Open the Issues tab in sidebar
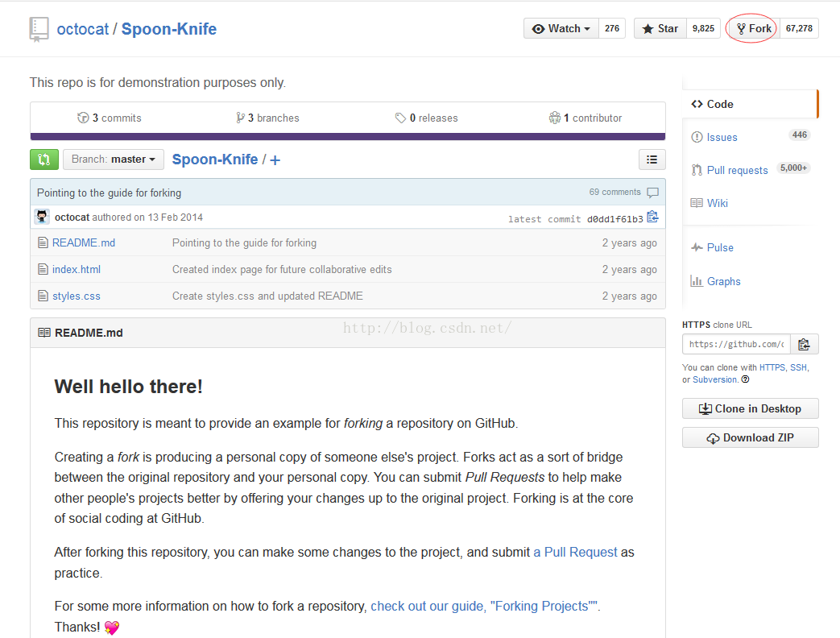Screen dimensions: 840x638 [x=722, y=137]
